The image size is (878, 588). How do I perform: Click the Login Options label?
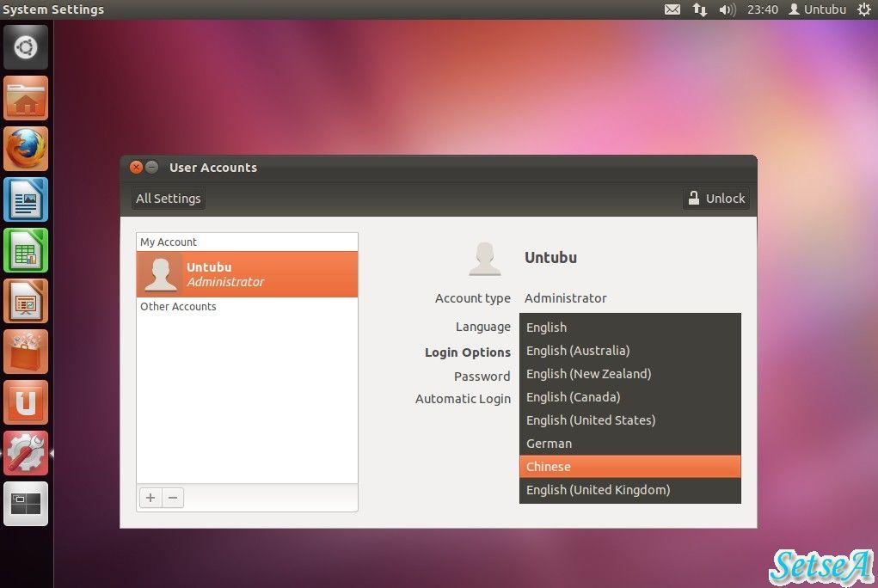coord(468,352)
